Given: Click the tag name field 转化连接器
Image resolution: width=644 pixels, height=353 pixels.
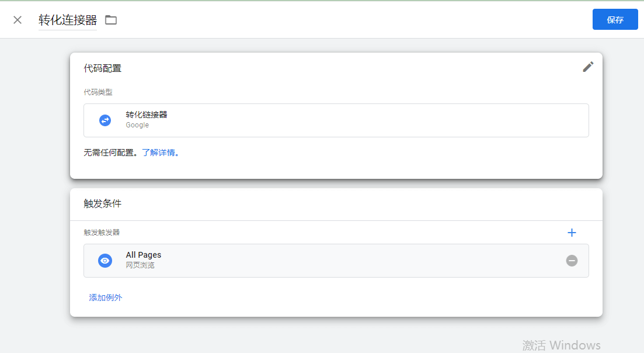Looking at the screenshot, I should tap(68, 20).
